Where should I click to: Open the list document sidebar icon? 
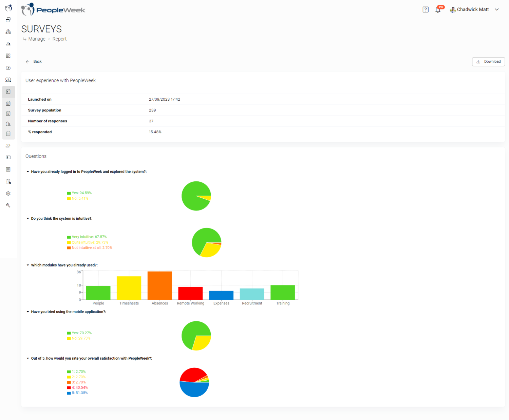click(8, 169)
